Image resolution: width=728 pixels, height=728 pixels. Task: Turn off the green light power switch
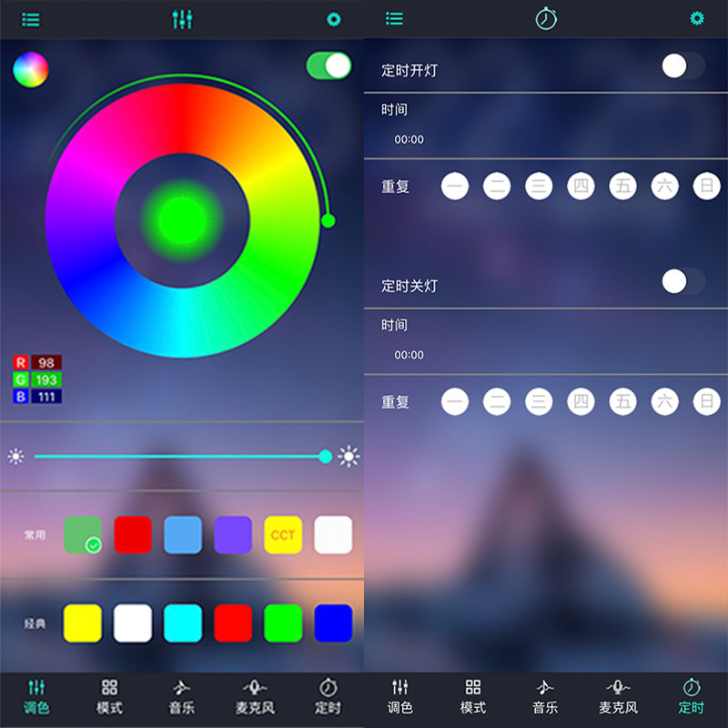[x=329, y=66]
